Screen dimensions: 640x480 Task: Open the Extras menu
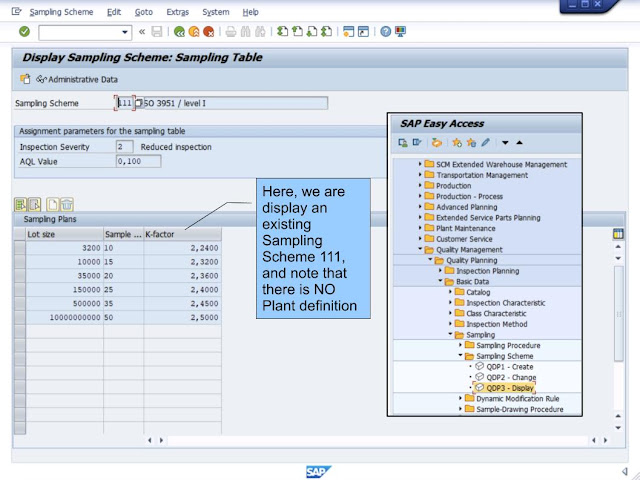coord(178,12)
